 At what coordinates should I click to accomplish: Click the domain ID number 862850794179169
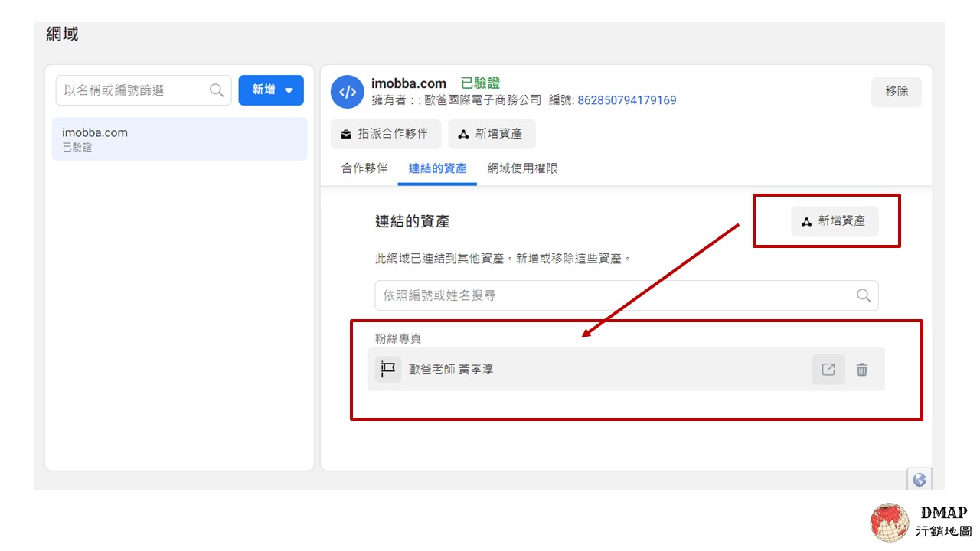click(x=627, y=100)
